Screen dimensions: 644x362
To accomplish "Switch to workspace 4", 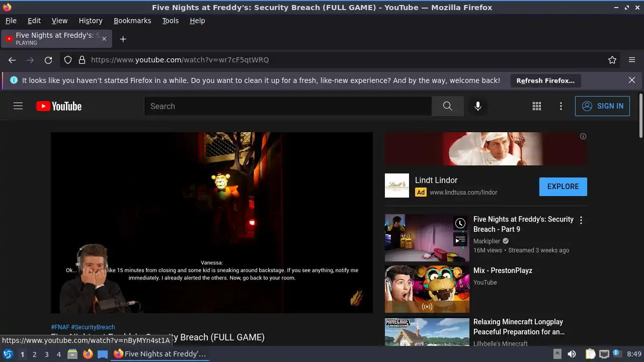I will click(x=58, y=354).
